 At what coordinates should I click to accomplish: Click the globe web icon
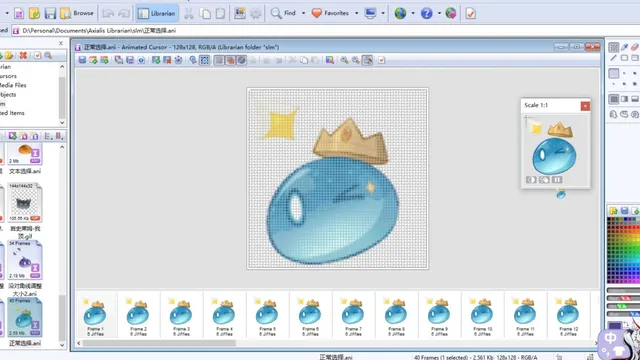tap(400, 13)
